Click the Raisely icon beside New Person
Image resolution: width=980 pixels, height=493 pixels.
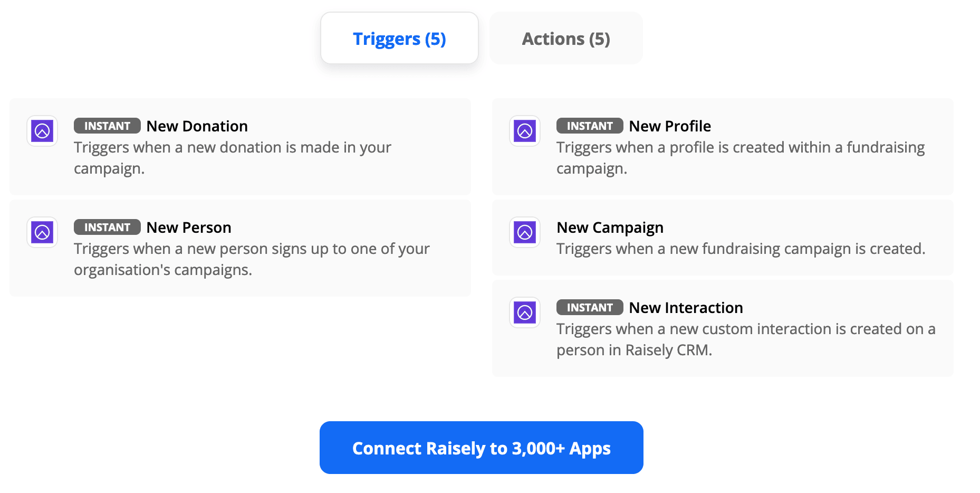tap(42, 232)
